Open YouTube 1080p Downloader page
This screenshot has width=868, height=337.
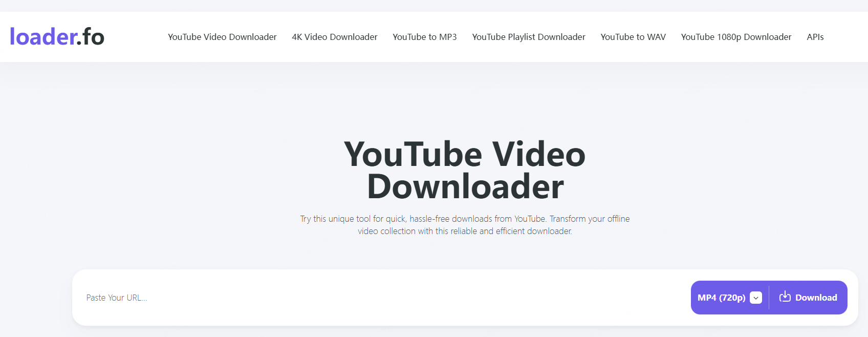coord(736,37)
